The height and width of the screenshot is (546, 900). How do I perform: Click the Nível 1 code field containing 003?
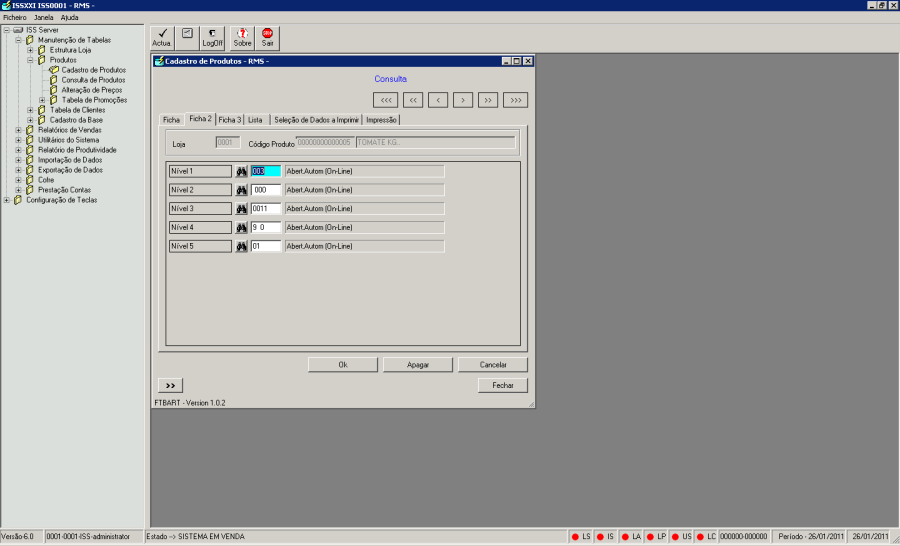pos(266,171)
